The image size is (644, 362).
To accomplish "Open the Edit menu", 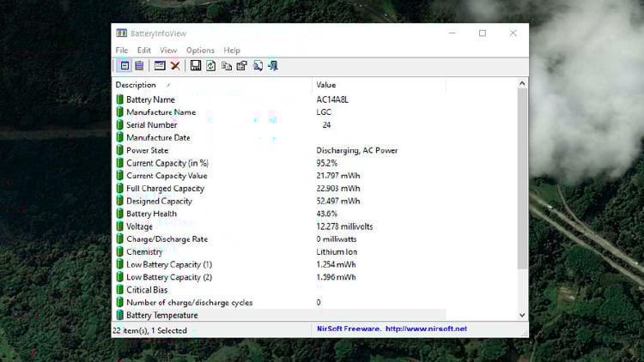I will pos(143,50).
